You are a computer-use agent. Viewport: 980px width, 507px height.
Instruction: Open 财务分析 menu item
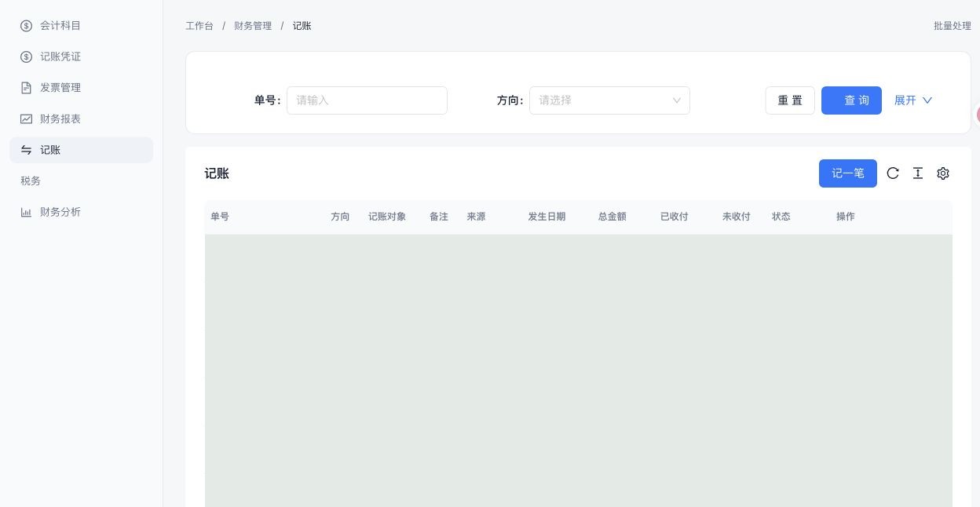[81, 212]
